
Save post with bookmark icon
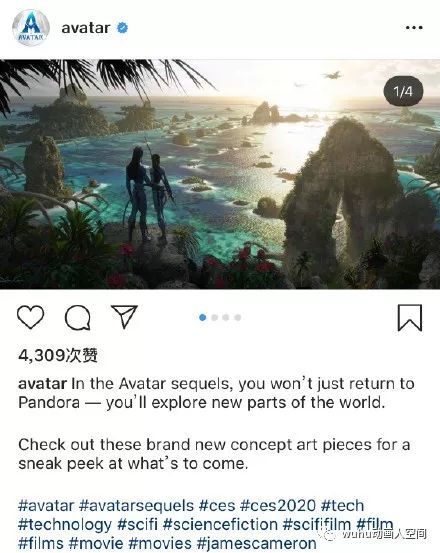[410, 318]
